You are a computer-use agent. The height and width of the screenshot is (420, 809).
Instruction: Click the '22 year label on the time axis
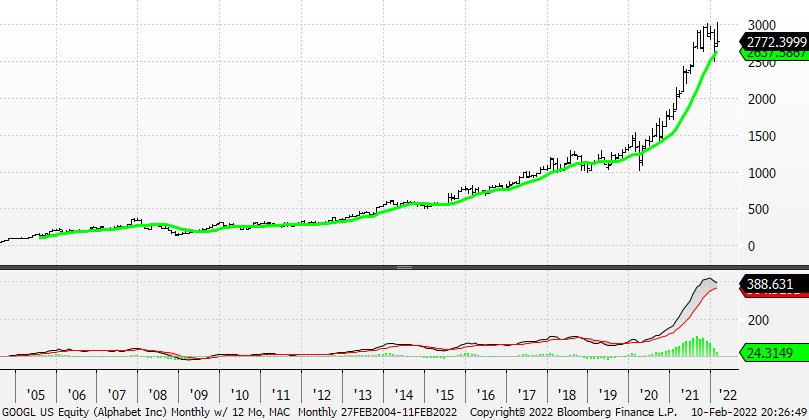728,395
